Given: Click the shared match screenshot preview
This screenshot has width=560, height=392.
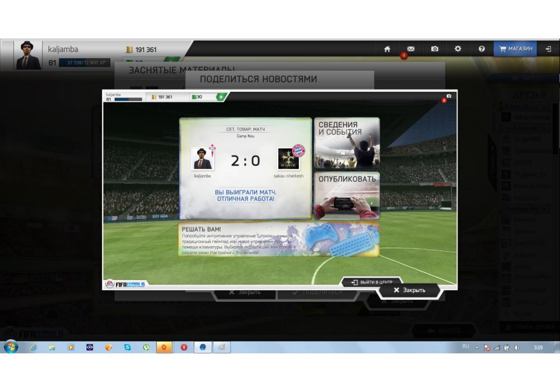Looking at the screenshot, I should click(279, 189).
